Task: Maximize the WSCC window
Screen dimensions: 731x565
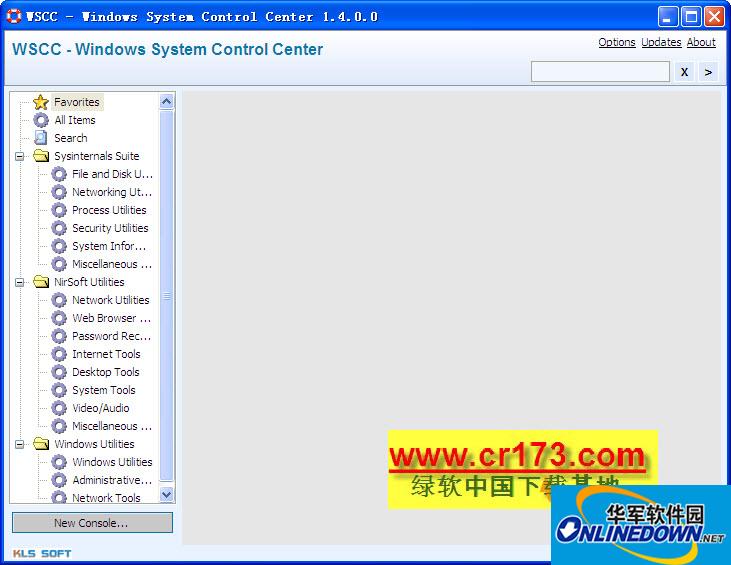Action: [691, 17]
